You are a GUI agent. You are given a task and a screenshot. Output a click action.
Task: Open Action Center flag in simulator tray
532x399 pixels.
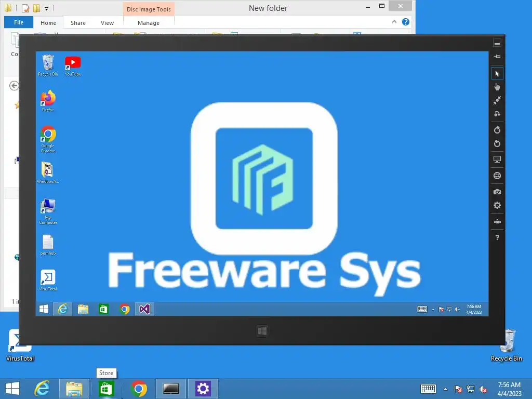pos(441,310)
